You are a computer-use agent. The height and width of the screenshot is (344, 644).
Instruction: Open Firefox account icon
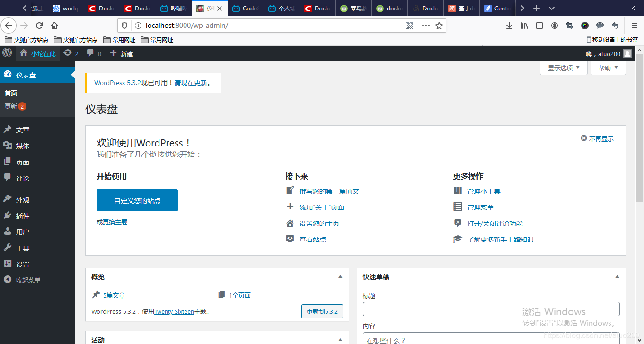[x=555, y=26]
